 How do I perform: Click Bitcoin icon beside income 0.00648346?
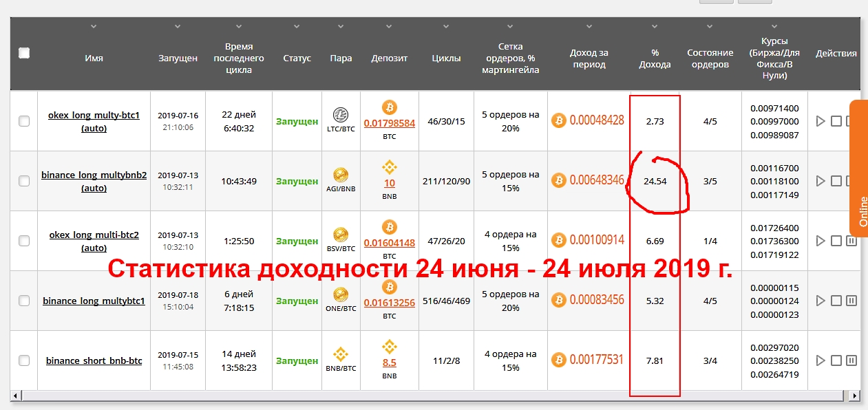coord(559,180)
